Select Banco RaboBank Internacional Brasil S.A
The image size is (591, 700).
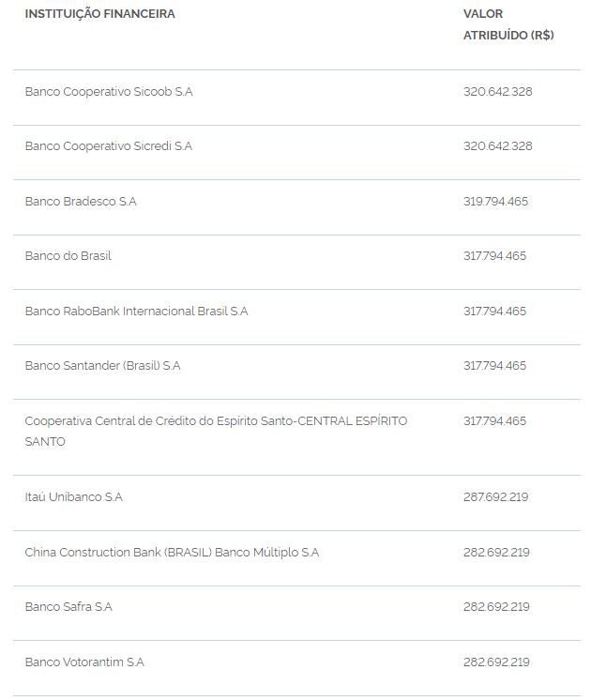[x=137, y=312]
